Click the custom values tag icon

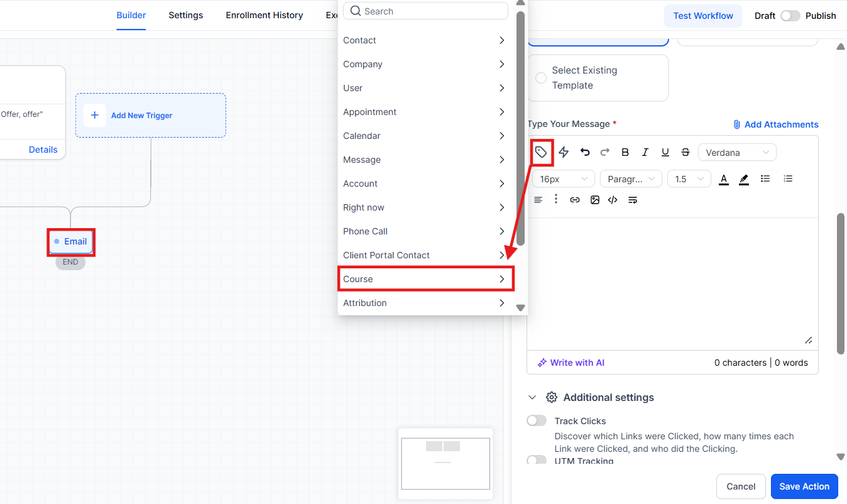coord(541,152)
